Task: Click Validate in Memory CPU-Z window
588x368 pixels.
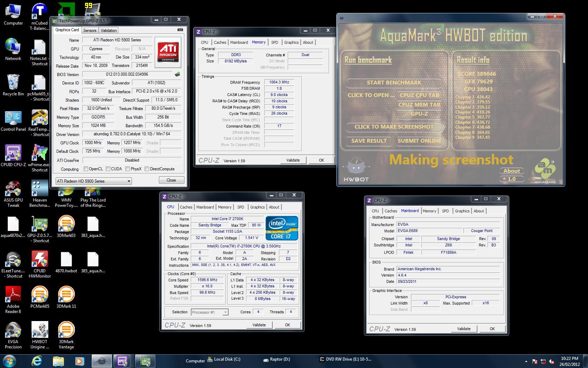Action: [293, 160]
